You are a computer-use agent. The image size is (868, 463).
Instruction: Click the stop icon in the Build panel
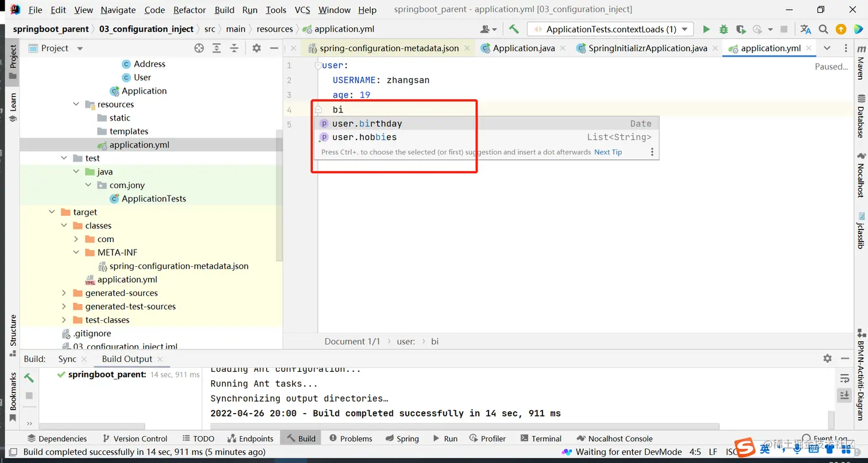click(29, 396)
